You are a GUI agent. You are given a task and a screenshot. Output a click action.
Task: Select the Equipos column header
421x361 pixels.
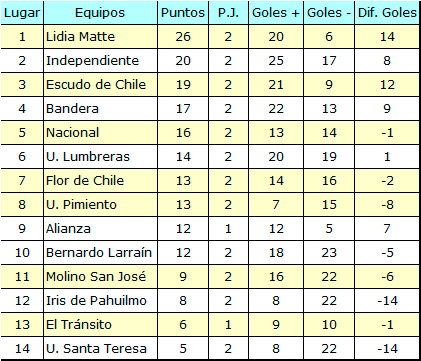pyautogui.click(x=100, y=13)
